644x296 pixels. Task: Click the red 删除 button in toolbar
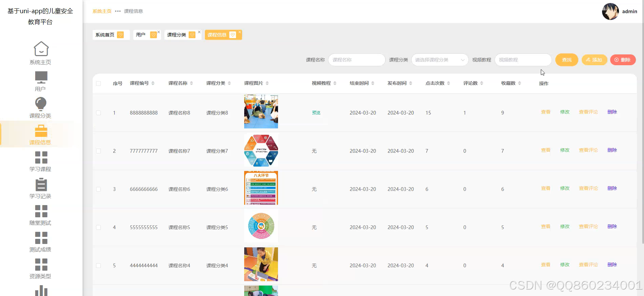click(623, 60)
